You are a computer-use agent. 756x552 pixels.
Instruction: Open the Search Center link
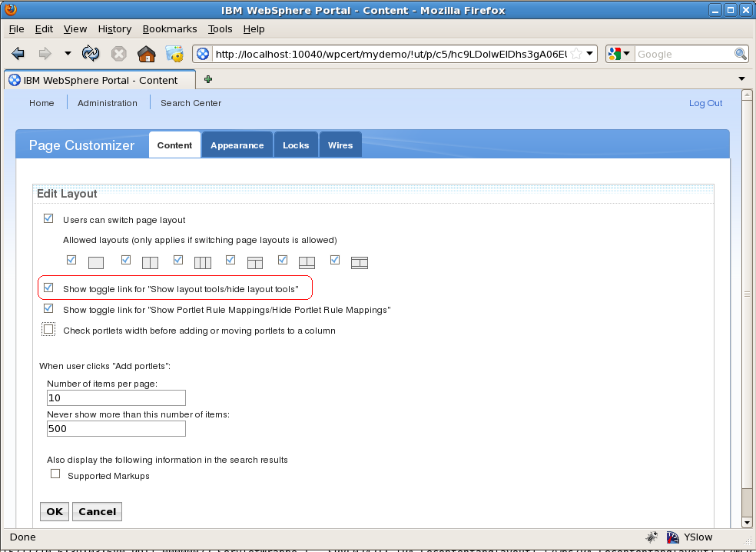pos(191,103)
